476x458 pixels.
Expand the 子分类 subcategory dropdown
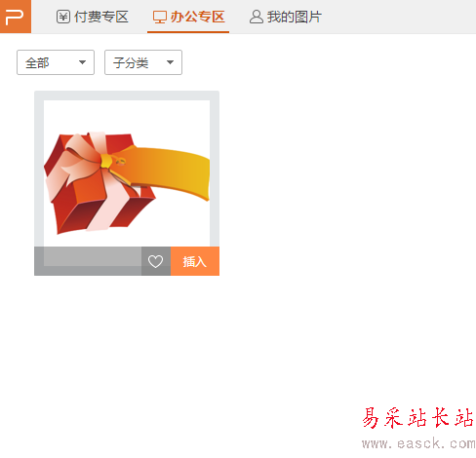[143, 62]
